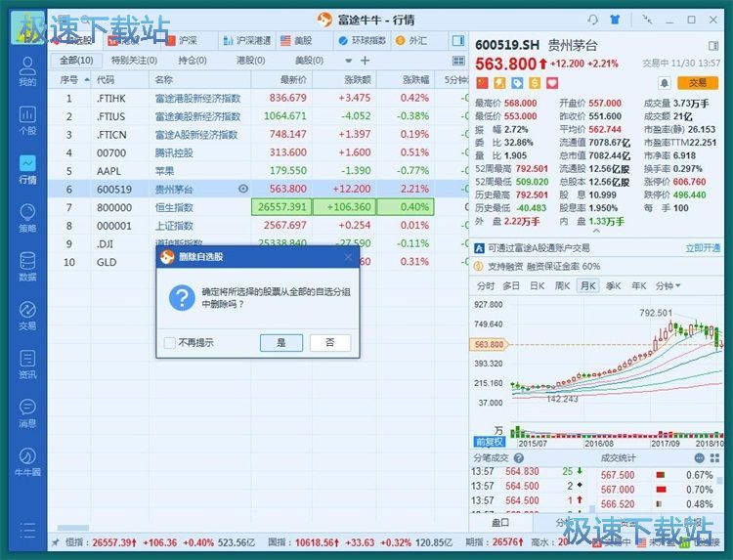Click the pin/compact mode icon in title bar

click(647, 20)
